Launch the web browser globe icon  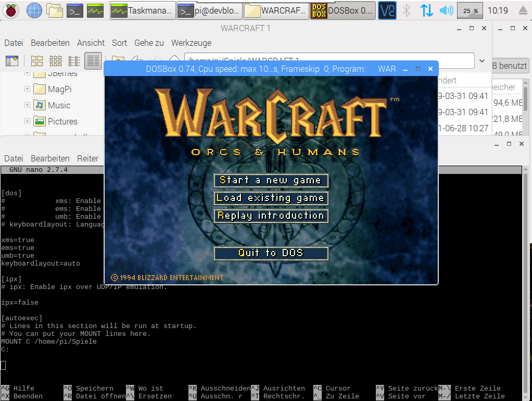pos(34,10)
